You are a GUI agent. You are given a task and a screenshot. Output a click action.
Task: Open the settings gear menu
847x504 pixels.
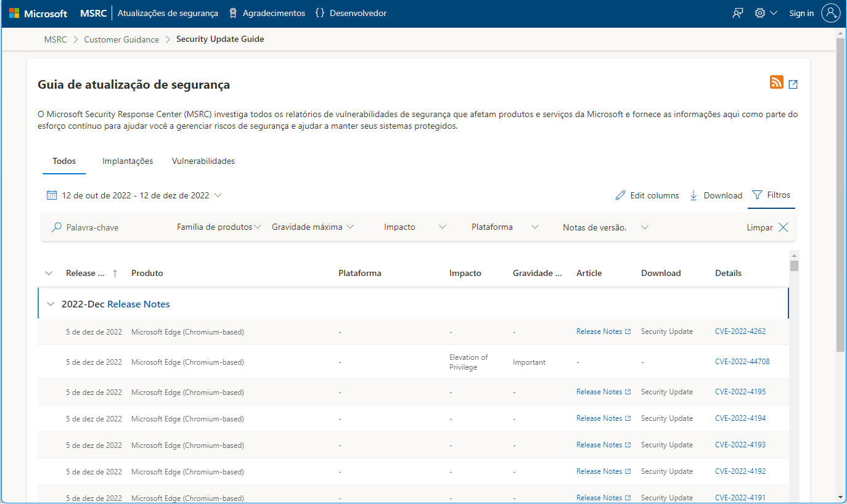coord(760,13)
